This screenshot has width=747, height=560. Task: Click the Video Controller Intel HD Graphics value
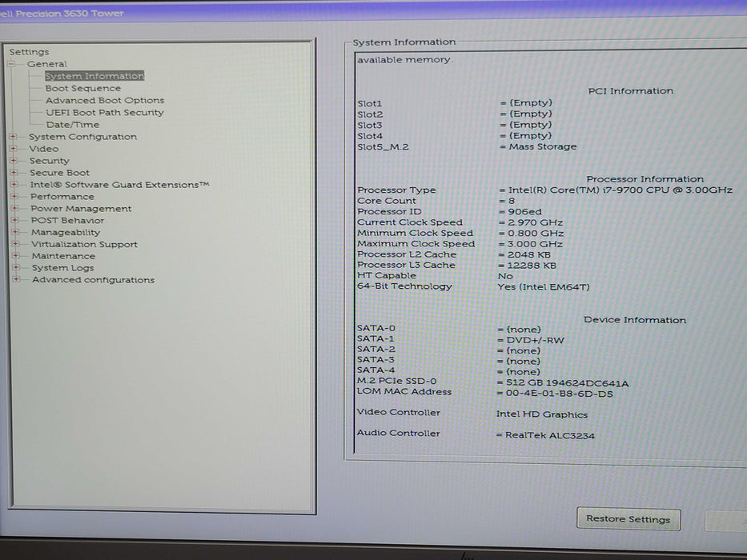click(542, 414)
